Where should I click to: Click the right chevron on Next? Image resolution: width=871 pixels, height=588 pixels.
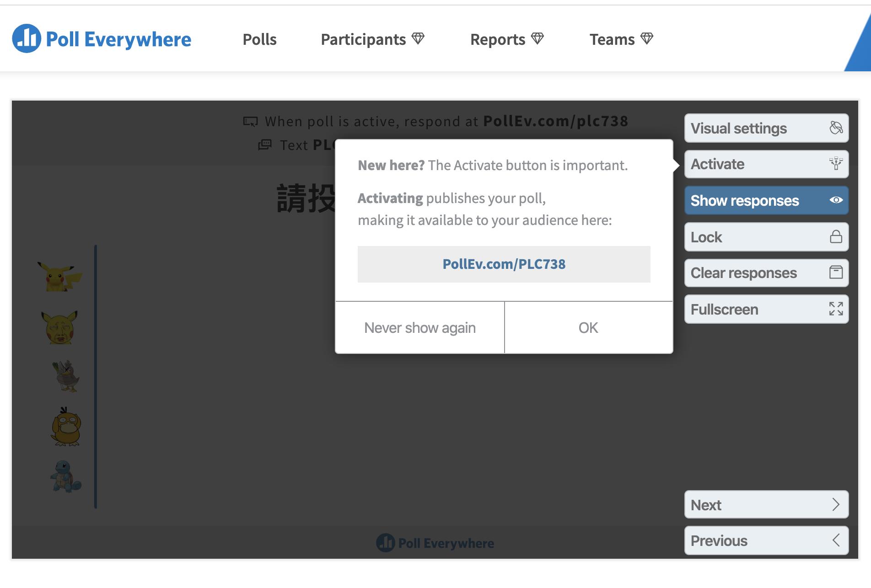[x=836, y=504]
